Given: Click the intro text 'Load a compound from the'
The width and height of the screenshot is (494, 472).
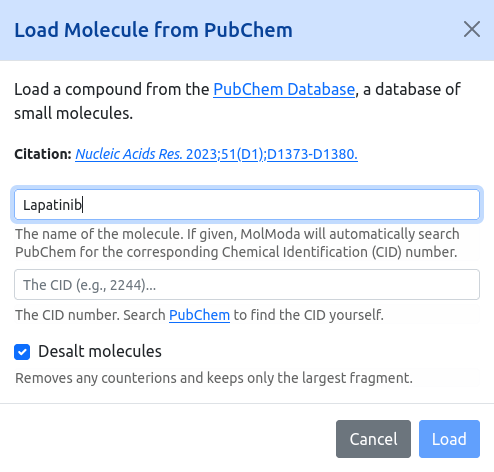Looking at the screenshot, I should 112,89.
